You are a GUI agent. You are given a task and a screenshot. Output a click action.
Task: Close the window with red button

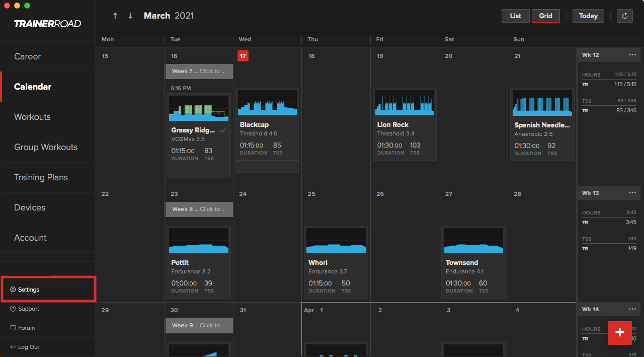[7, 5]
